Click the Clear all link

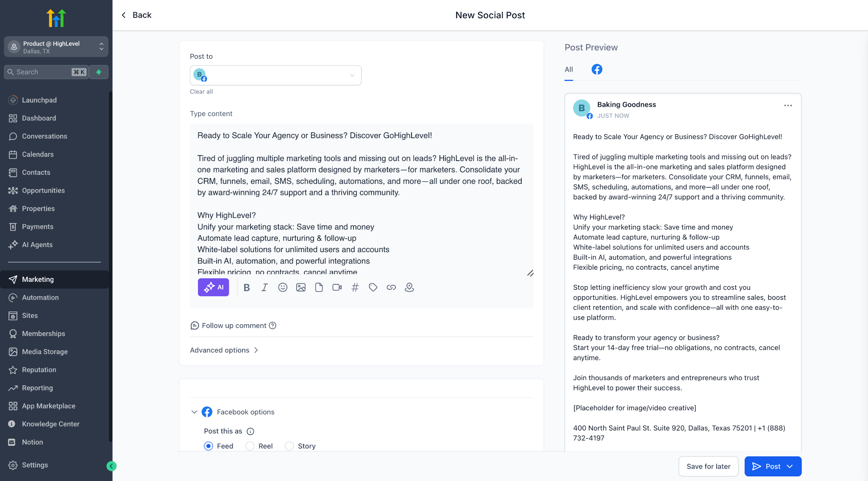click(x=201, y=92)
